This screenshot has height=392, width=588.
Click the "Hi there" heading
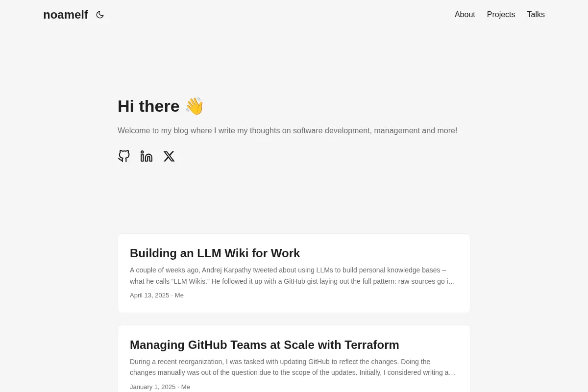click(148, 106)
